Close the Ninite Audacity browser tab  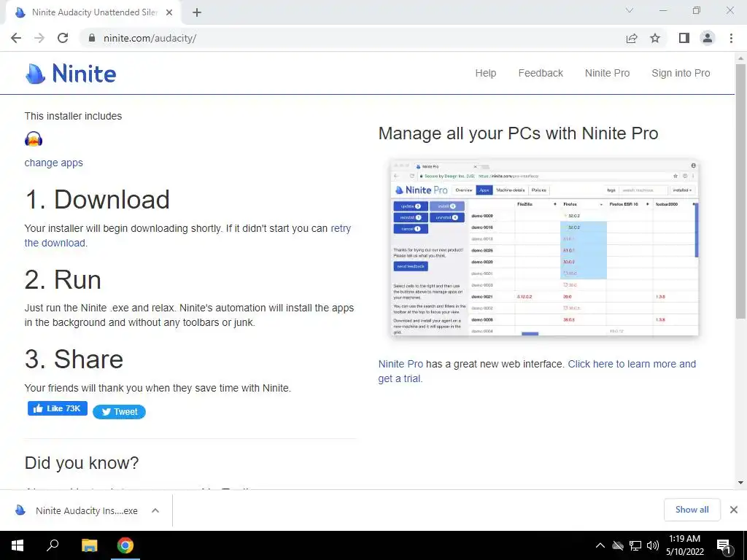pyautogui.click(x=169, y=12)
